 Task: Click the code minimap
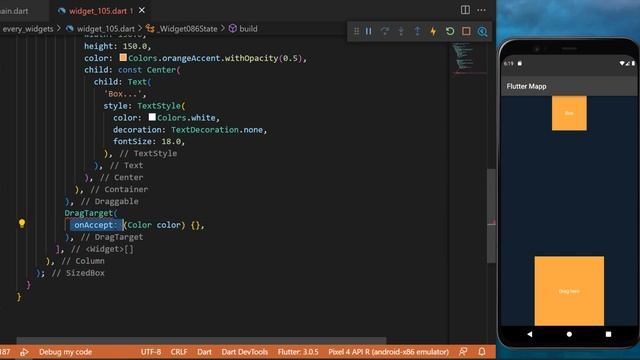tap(468, 59)
